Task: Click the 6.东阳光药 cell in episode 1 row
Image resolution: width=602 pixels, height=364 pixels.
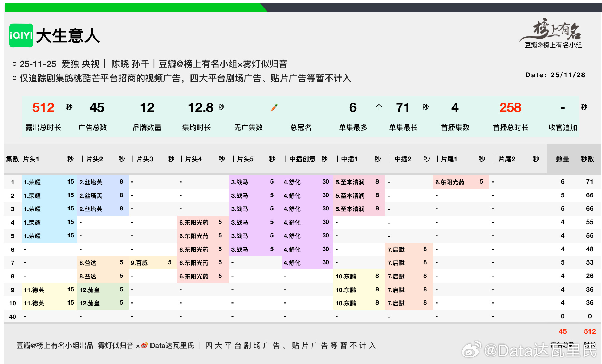Action: [461, 182]
